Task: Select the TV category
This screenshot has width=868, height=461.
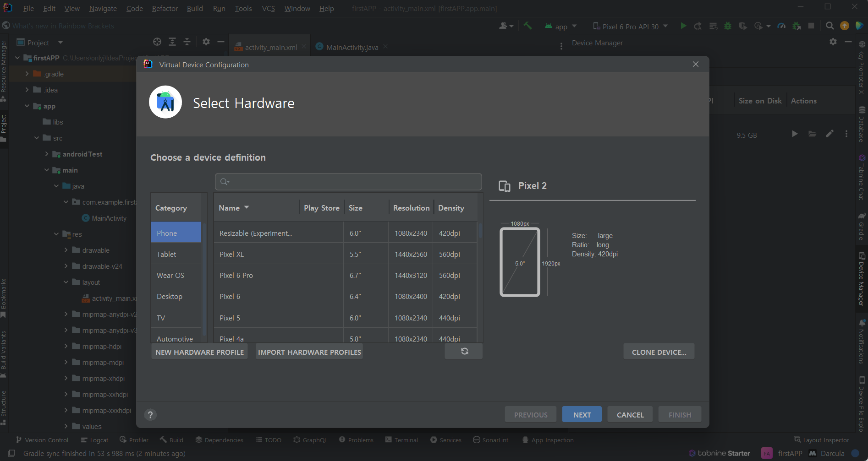Action: (176, 318)
